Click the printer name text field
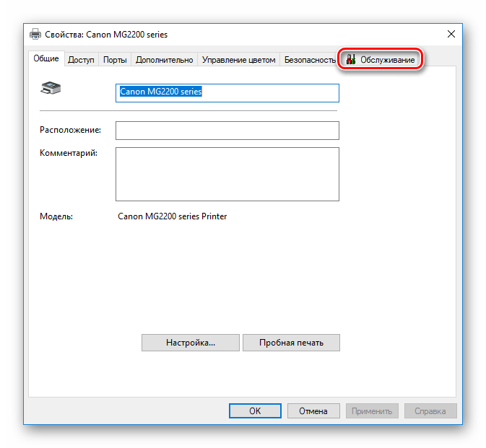Viewport: 486px width, 448px height. click(x=227, y=92)
